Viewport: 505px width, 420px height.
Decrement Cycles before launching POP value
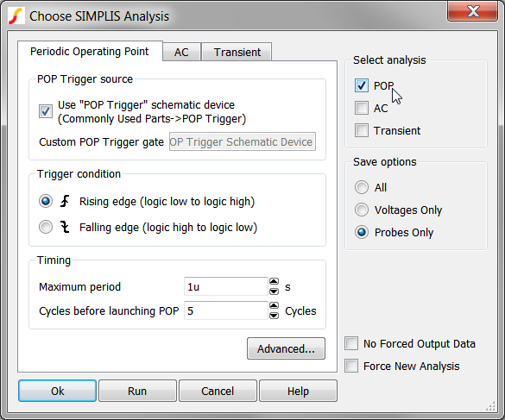pyautogui.click(x=274, y=316)
